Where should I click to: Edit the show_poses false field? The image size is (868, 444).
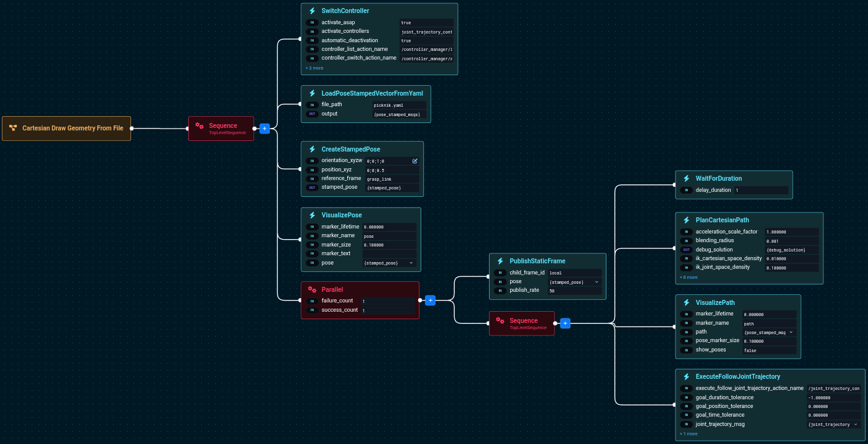[769, 350]
